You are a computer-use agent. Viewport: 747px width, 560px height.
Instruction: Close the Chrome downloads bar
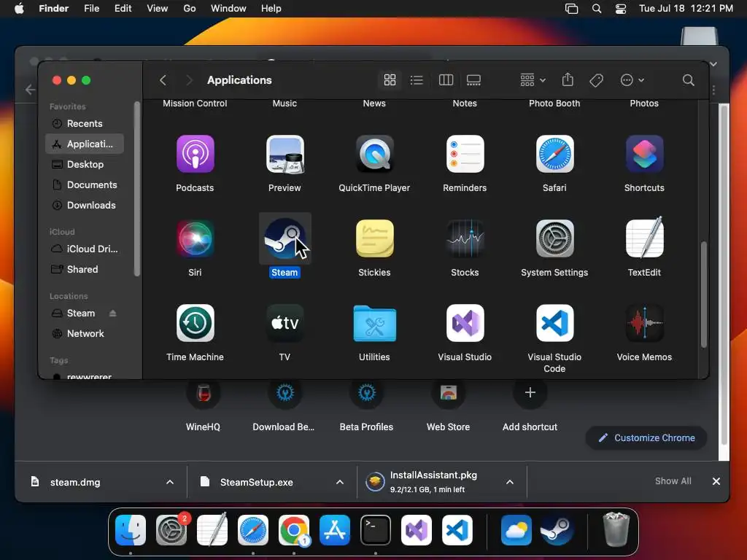point(716,481)
